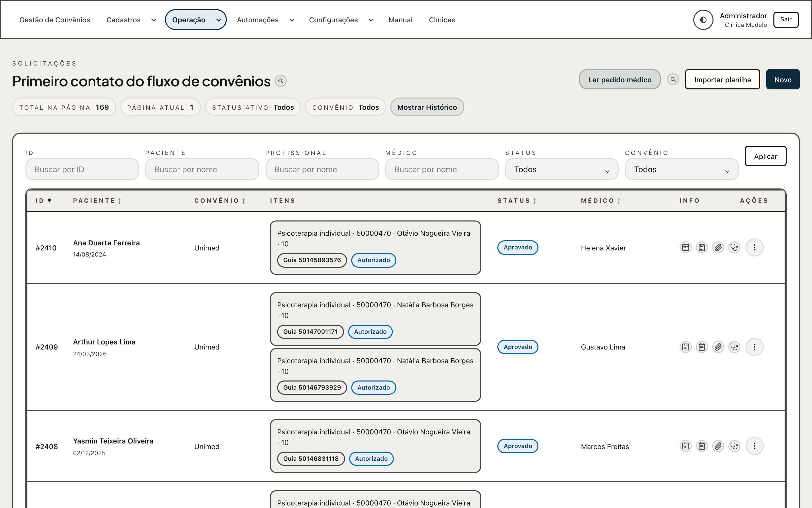Sort table by ID column
This screenshot has height=508, width=812.
44,201
